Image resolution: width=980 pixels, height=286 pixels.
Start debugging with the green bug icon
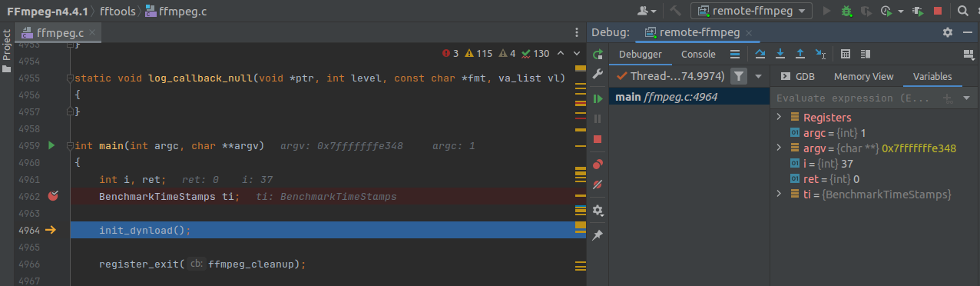pos(846,11)
